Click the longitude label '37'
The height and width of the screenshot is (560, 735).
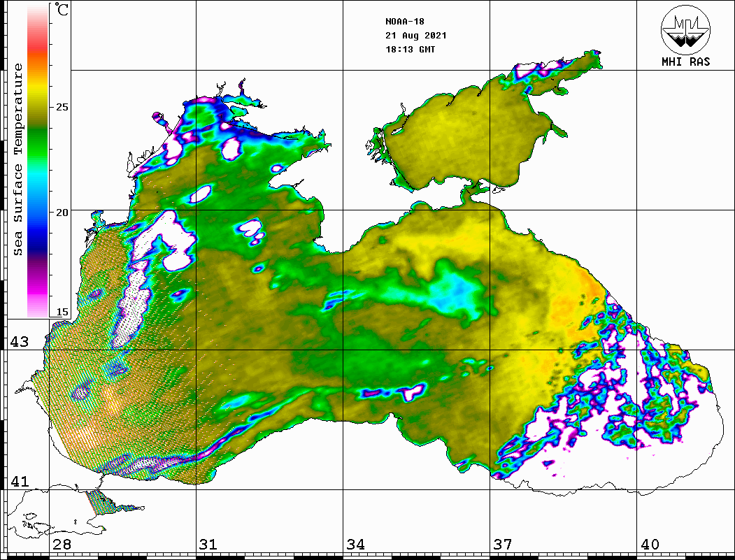(503, 545)
